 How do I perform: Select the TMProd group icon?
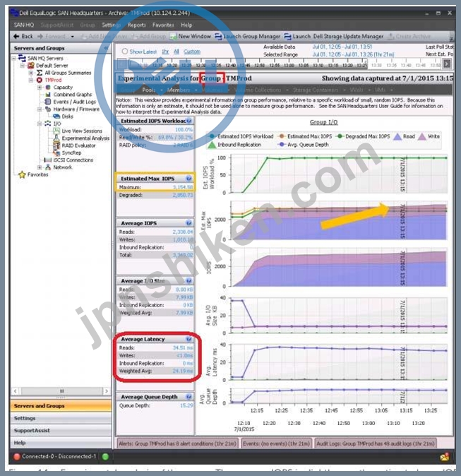(40, 80)
